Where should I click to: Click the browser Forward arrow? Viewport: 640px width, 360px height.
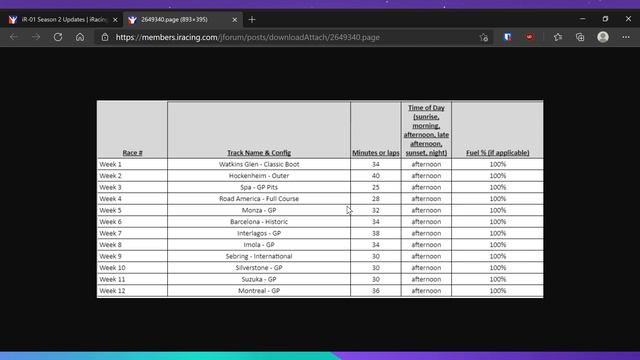36,37
